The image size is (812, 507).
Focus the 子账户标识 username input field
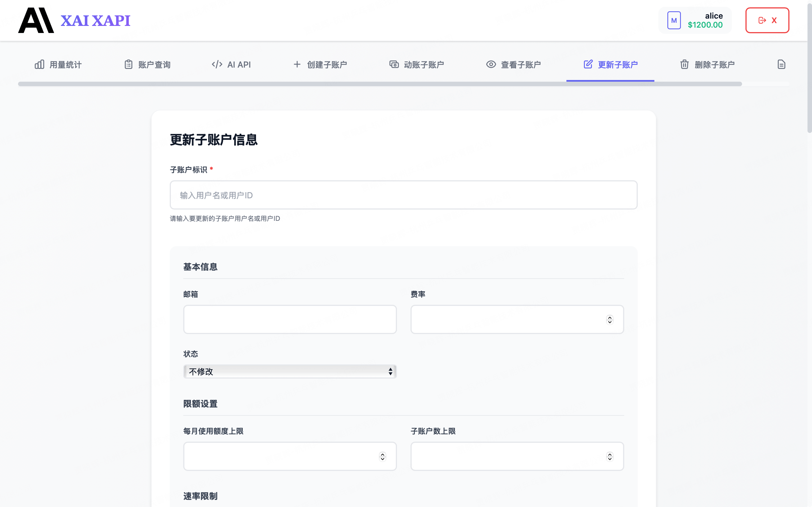[403, 195]
